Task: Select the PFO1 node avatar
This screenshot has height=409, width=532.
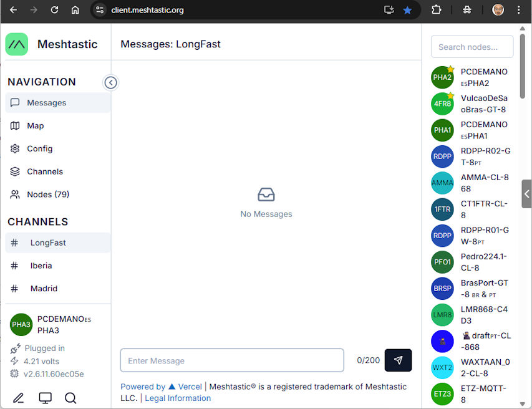Action: point(442,262)
